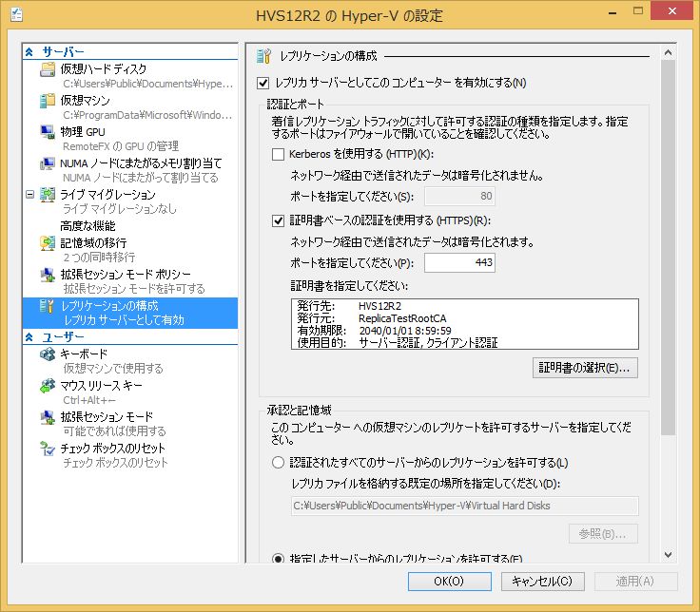Click the 物理 GPU icon
Viewport: 700px width, 612px height.
(48, 132)
